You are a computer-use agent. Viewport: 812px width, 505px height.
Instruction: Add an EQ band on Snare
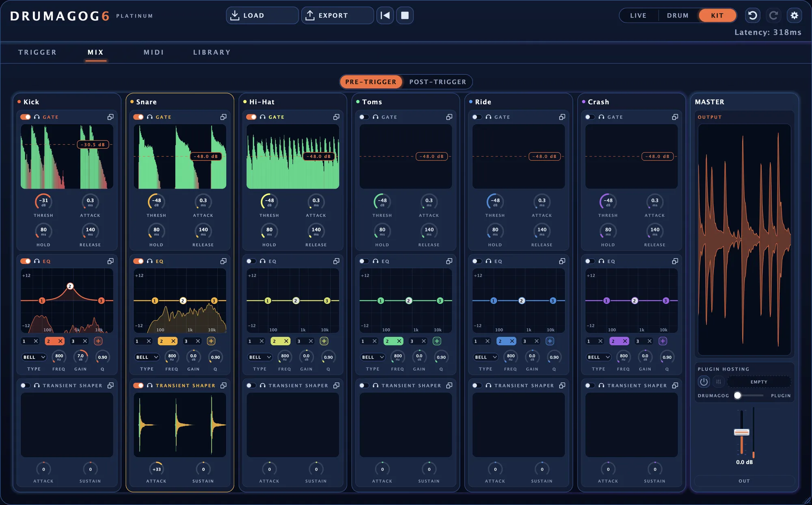coord(211,341)
